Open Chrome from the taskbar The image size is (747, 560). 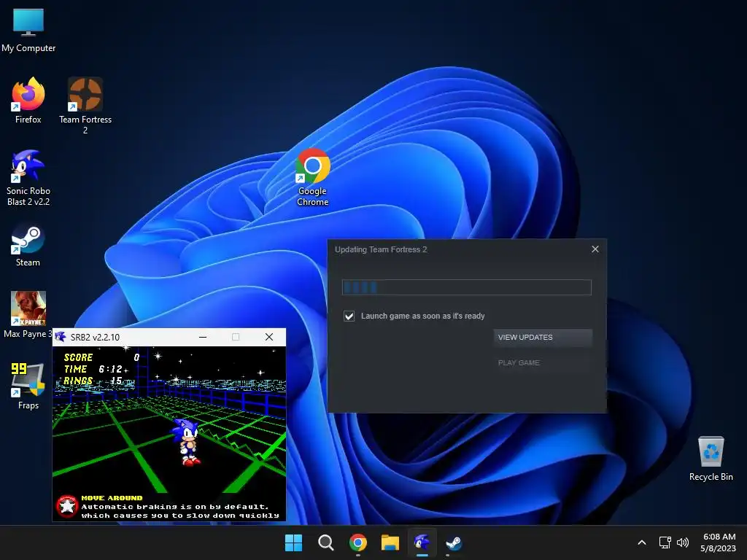tap(357, 542)
